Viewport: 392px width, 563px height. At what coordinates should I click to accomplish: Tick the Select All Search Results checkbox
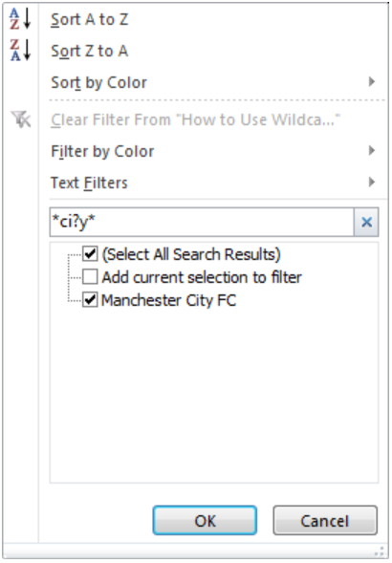click(90, 254)
